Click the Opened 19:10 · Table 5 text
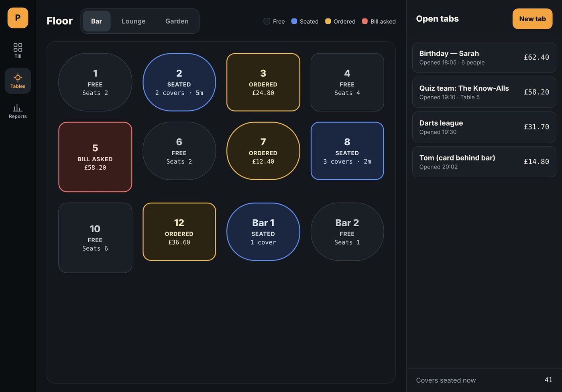The width and height of the screenshot is (562, 392). [450, 97]
